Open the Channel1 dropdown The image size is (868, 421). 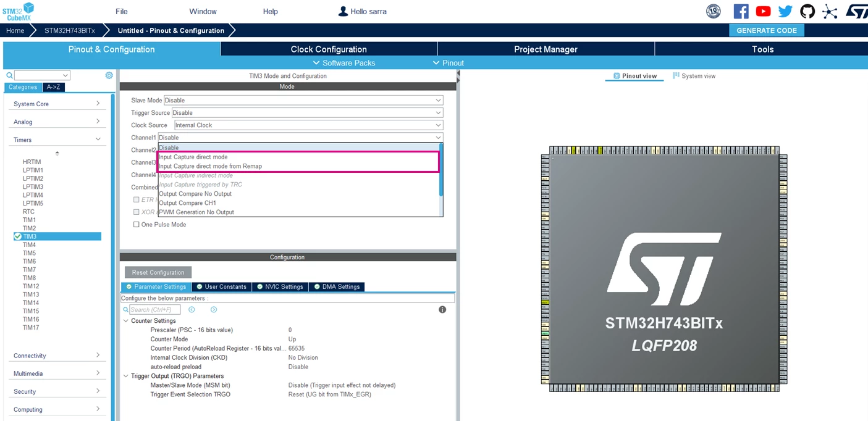pyautogui.click(x=300, y=138)
